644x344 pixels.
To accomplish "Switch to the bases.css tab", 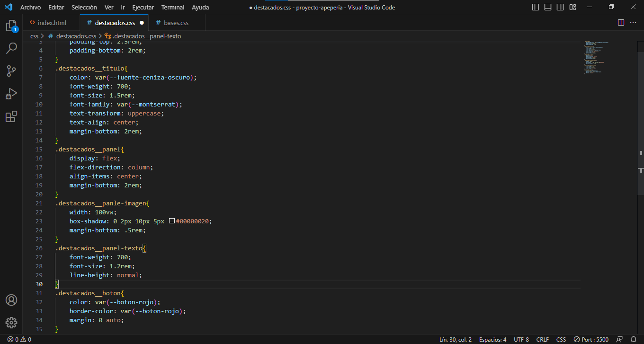I will (176, 23).
